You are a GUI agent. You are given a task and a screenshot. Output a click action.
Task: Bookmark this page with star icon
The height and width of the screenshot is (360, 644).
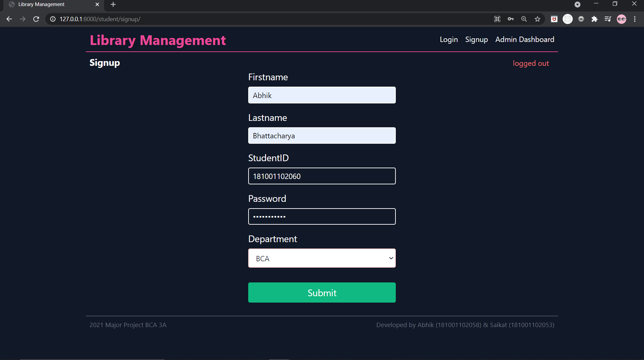pyautogui.click(x=537, y=19)
